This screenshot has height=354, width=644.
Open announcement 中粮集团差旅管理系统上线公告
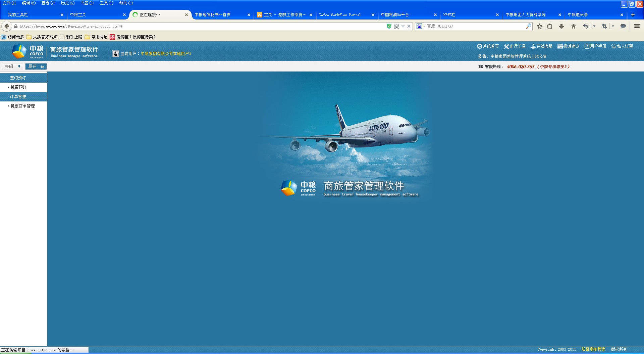point(519,56)
